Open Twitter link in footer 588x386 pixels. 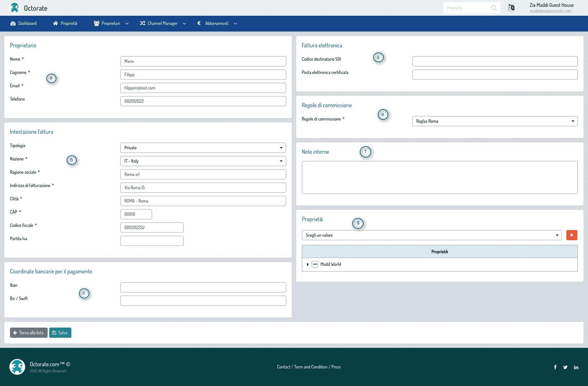click(x=565, y=367)
